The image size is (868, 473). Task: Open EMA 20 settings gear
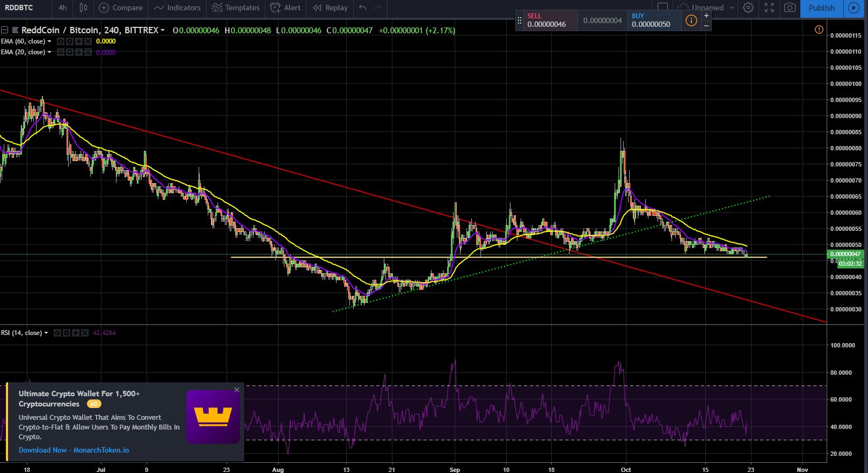click(70, 52)
